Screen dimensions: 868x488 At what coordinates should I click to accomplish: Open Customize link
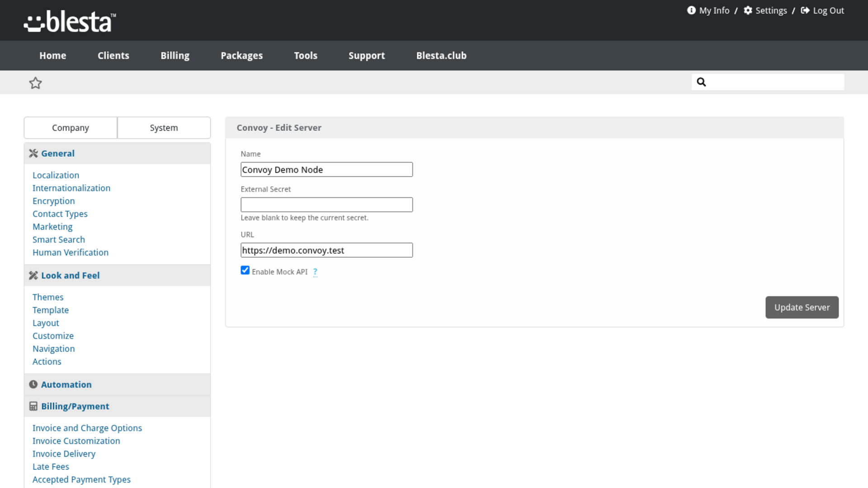pos(53,336)
